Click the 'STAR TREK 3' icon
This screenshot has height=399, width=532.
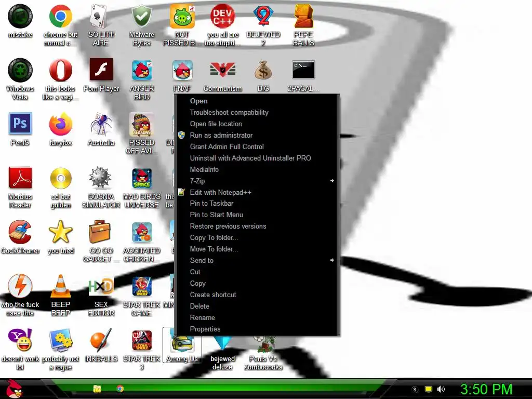tap(142, 340)
